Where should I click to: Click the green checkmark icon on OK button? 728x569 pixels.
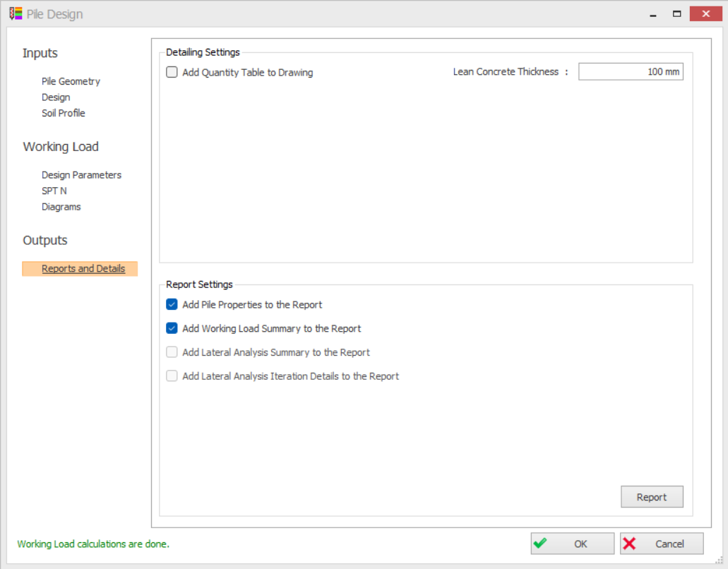541,544
